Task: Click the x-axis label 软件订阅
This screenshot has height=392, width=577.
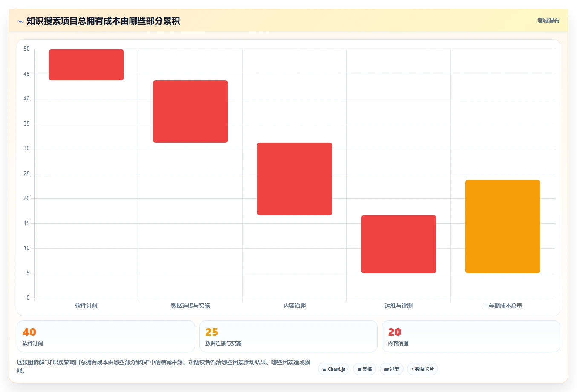Action: click(x=87, y=306)
